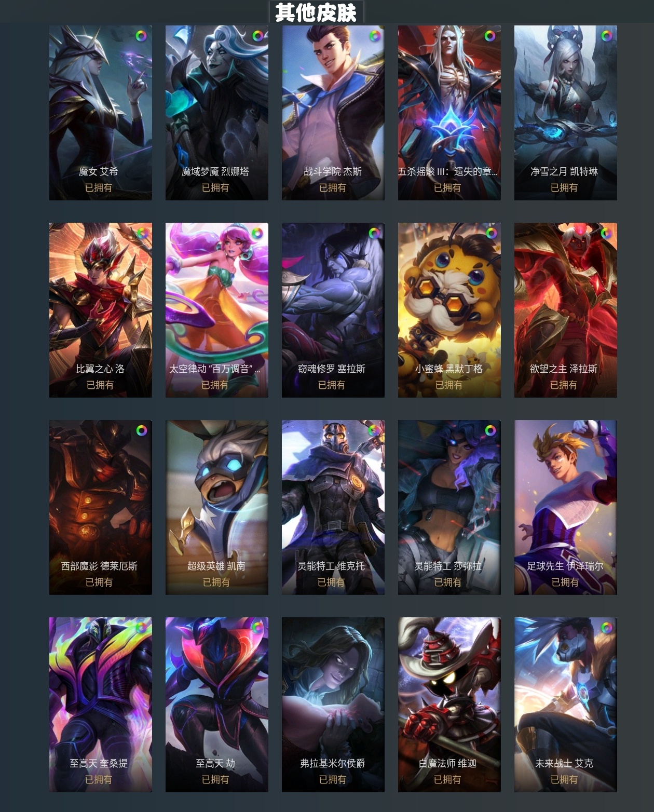Image resolution: width=654 pixels, height=812 pixels.
Task: Select the 太空律动 pink-haired skin thumbnail
Action: pyautogui.click(x=217, y=310)
